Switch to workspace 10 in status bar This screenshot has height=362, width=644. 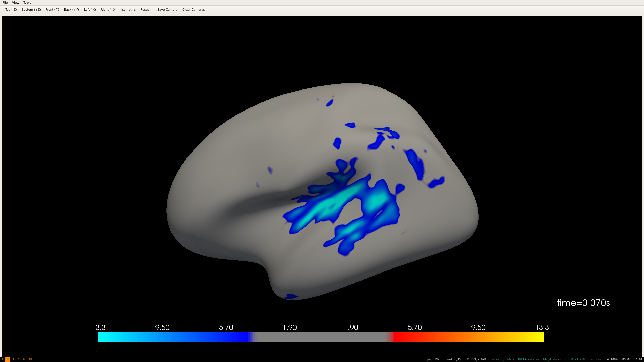[x=30, y=359]
